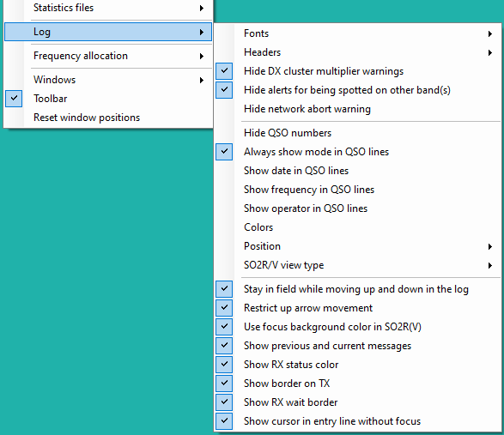Open the Windows submenu
Image resolution: width=504 pixels, height=435 pixels.
click(108, 80)
